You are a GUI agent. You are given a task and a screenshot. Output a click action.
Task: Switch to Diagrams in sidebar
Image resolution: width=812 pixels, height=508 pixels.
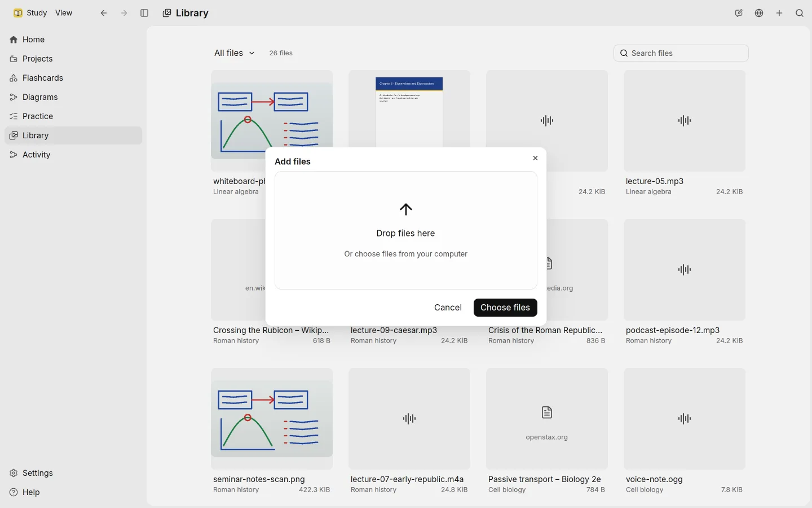[73, 97]
